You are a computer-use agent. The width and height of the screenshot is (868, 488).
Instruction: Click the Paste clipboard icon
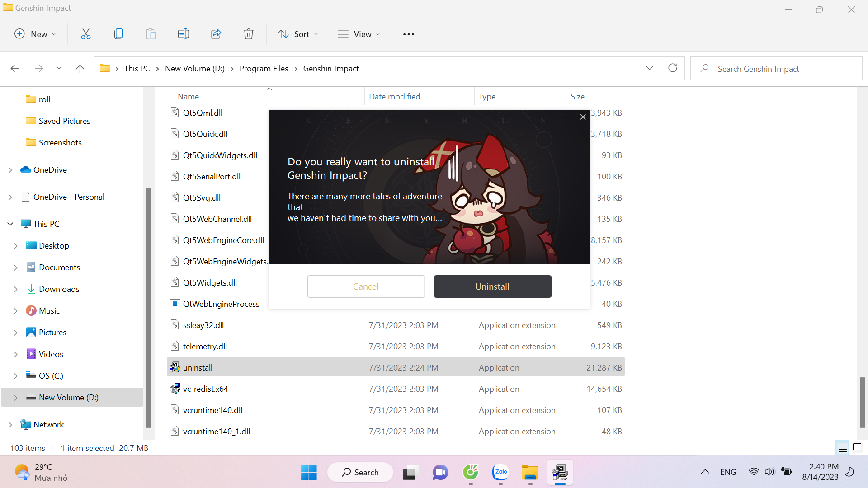151,34
